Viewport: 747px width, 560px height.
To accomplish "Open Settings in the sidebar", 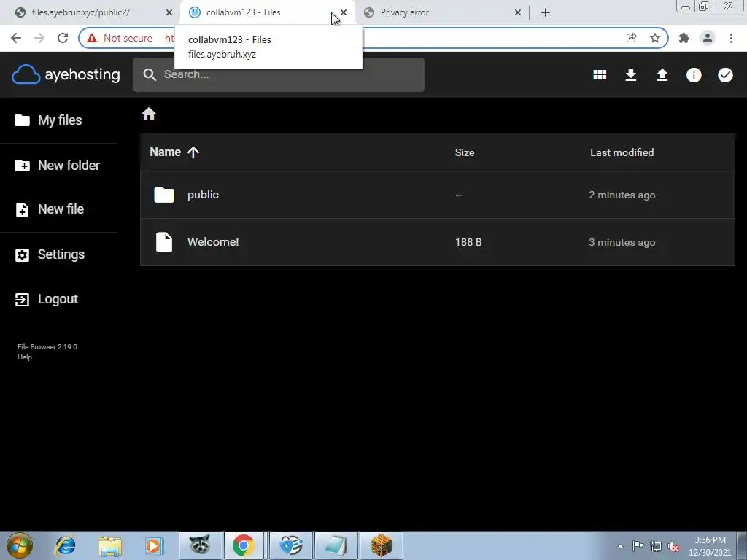I will [x=50, y=254].
